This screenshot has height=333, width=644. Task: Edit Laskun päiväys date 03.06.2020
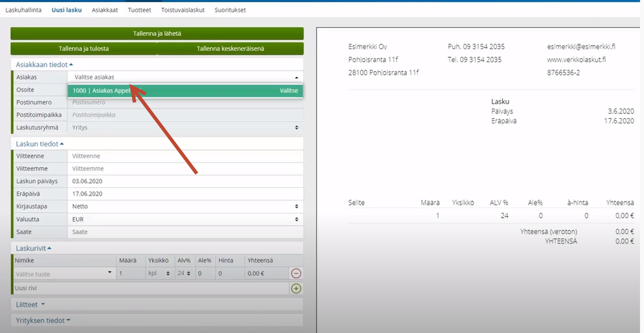click(185, 181)
